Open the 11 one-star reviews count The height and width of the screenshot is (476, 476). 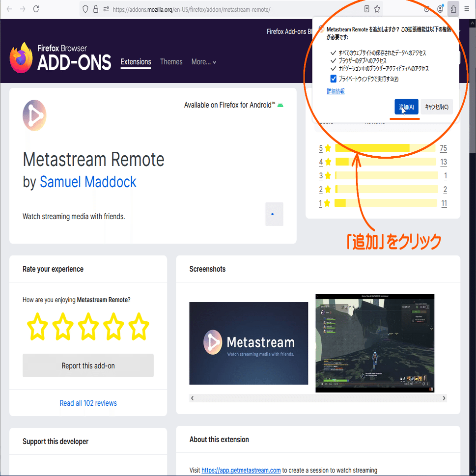click(x=444, y=203)
